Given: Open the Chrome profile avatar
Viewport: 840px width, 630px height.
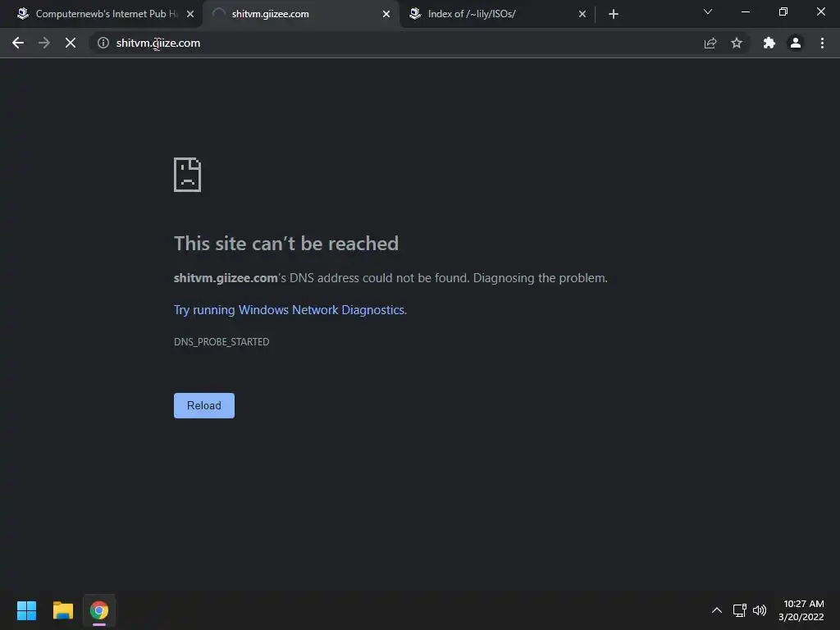Looking at the screenshot, I should click(796, 43).
